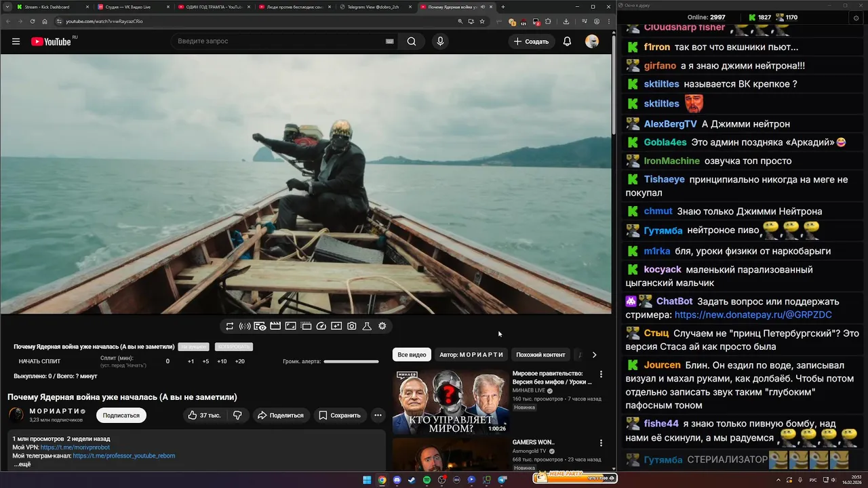Select the Похожий контент chip
The image size is (868, 488).
tap(540, 354)
